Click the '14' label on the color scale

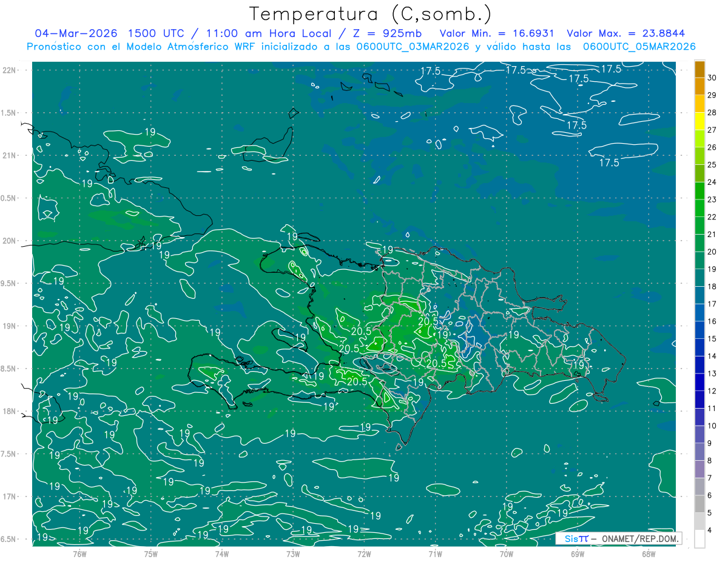point(712,356)
